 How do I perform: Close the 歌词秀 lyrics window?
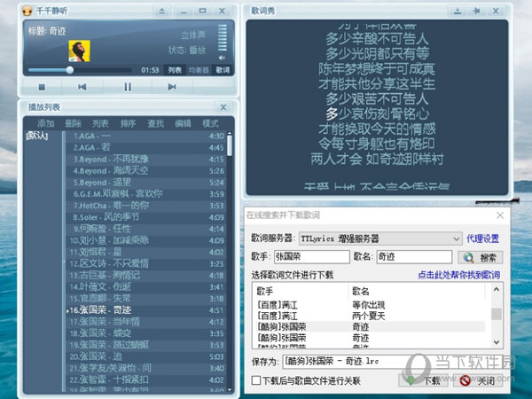[x=496, y=12]
